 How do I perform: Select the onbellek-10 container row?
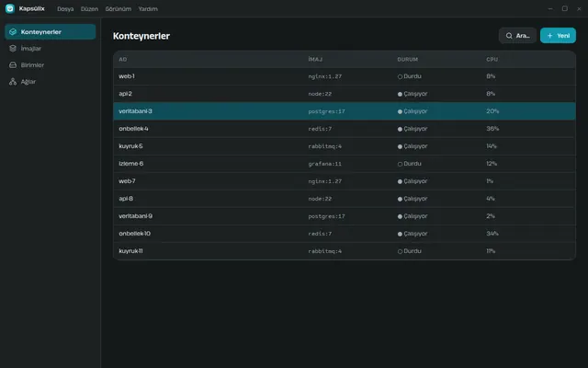[345, 234]
